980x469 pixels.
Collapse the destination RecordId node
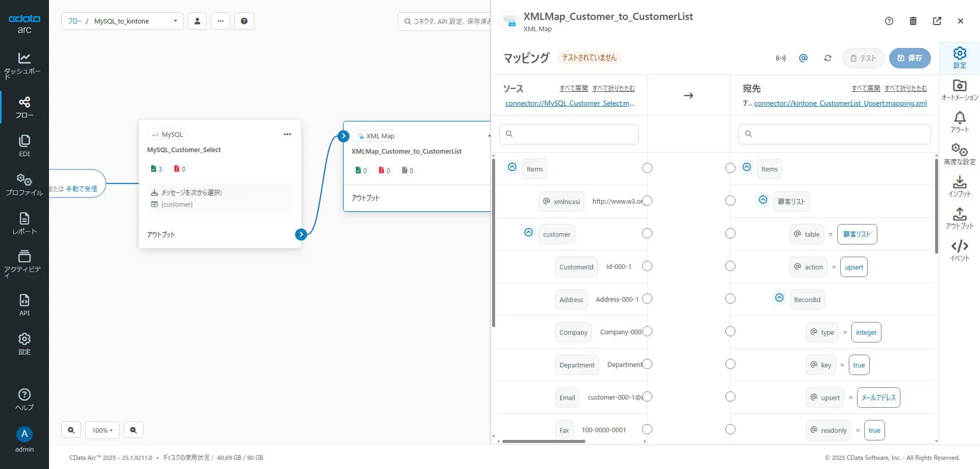pos(779,298)
